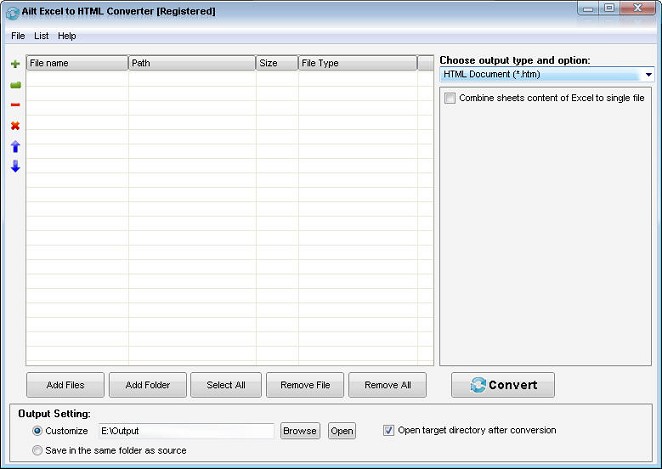Click the Add Folder button
662x469 pixels.
coord(147,385)
